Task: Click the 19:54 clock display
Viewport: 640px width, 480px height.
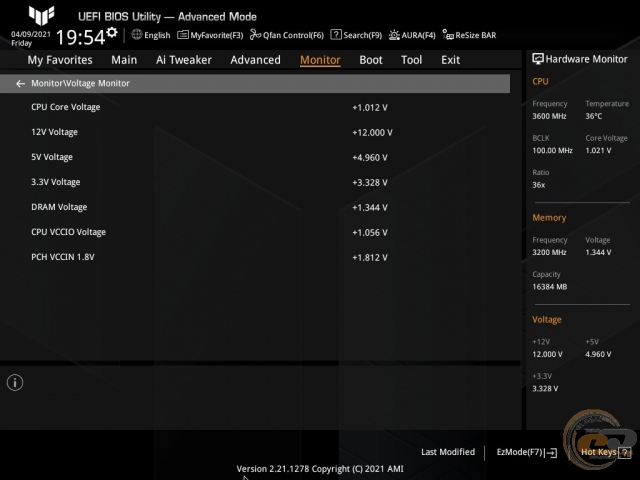Action: 80,37
